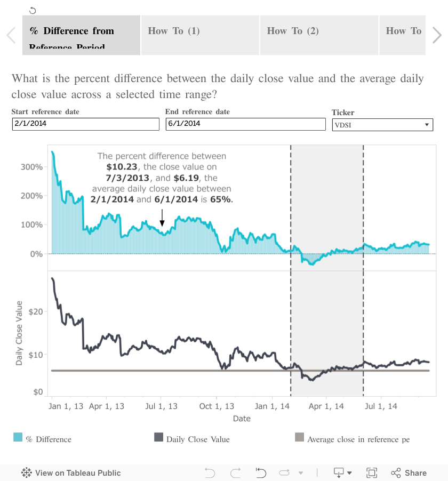Expand the download options arrow

click(350, 473)
